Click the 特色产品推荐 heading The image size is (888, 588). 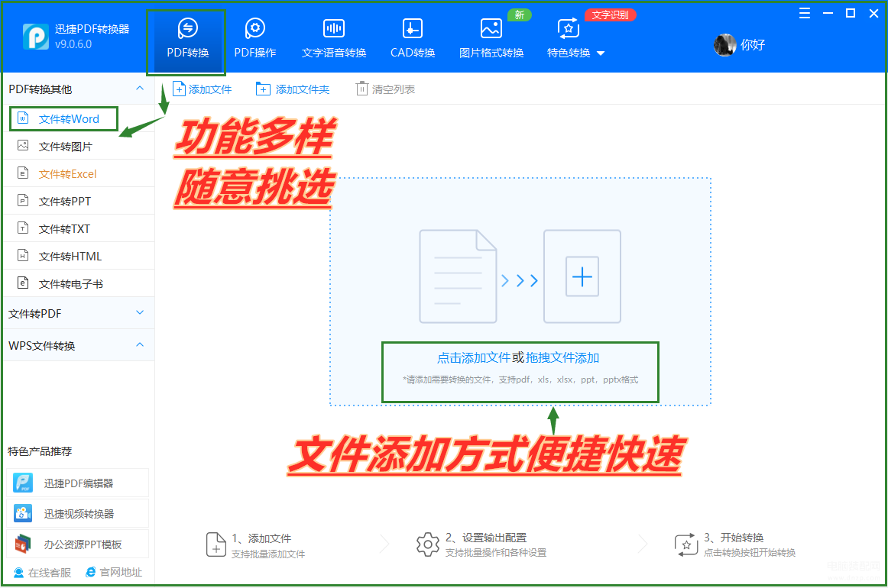coord(40,451)
